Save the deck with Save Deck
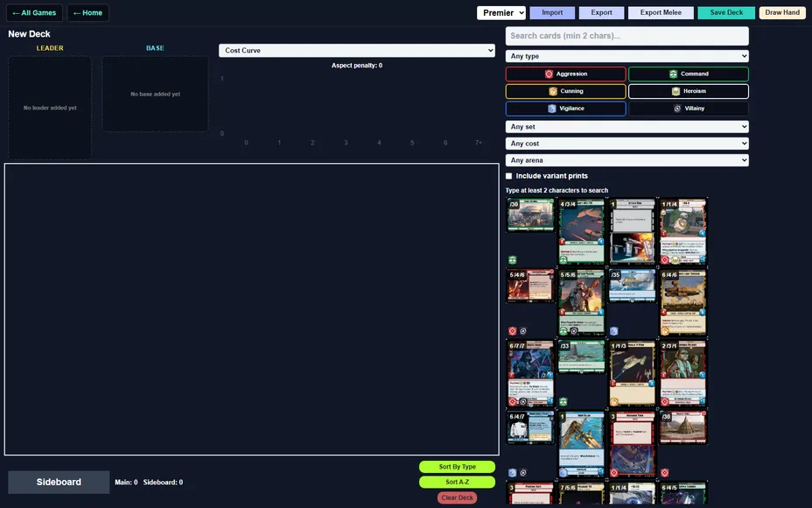The image size is (812, 508). (726, 13)
